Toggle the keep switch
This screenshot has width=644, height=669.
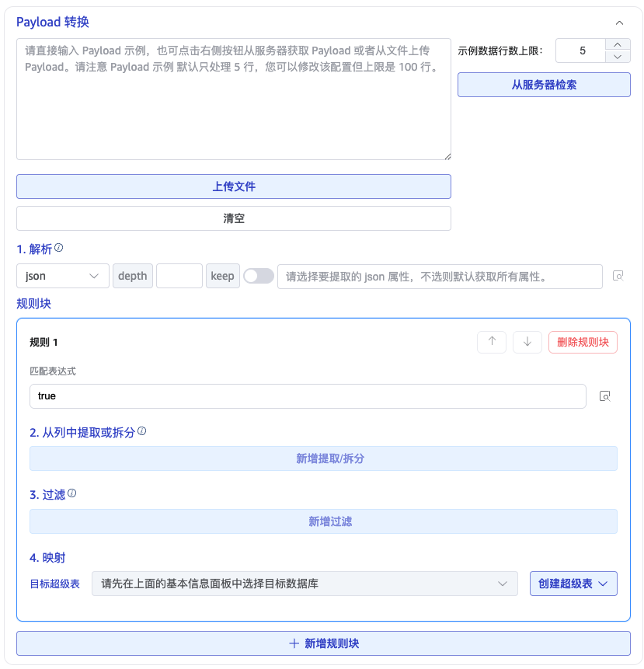259,276
